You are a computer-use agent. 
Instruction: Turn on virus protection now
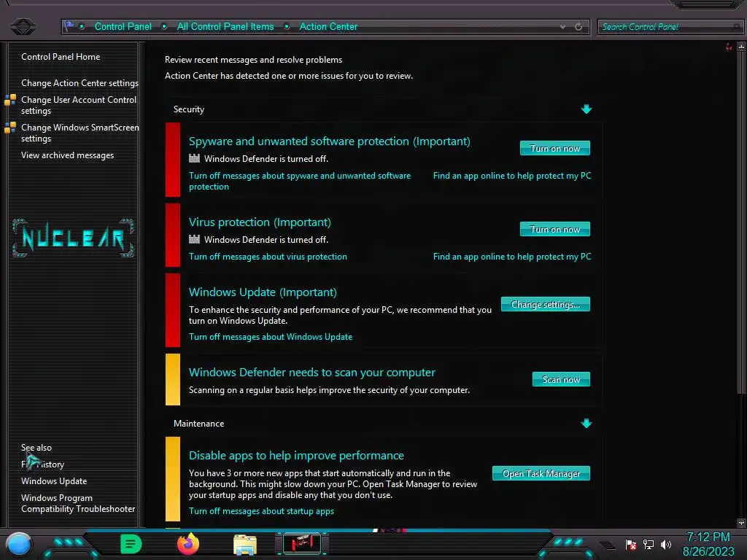click(x=555, y=229)
